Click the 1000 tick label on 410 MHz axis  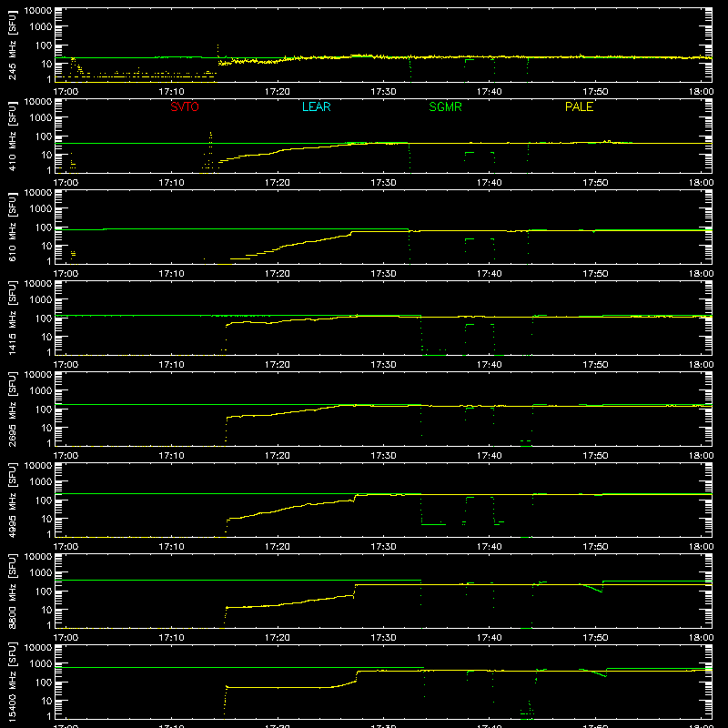coord(41,118)
